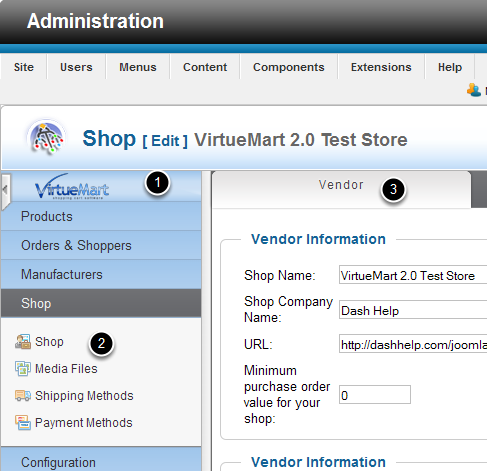Open the Menus menu
The image size is (487, 471).
tap(138, 67)
